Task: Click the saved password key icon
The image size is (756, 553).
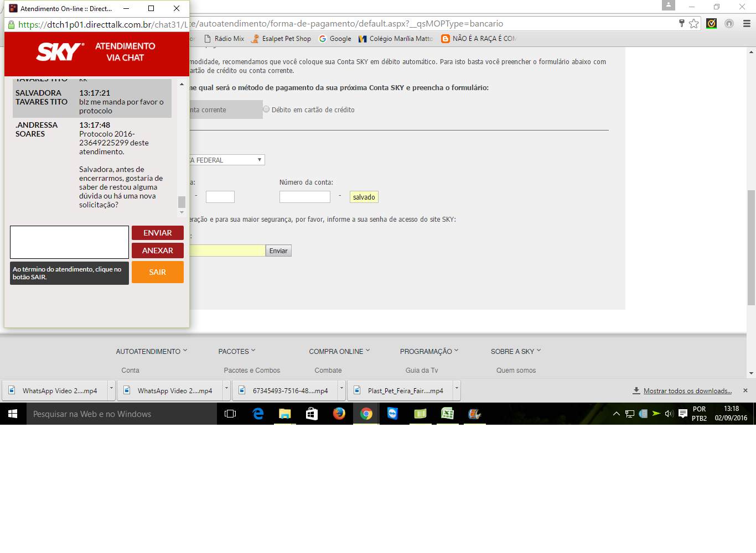Action: point(682,23)
